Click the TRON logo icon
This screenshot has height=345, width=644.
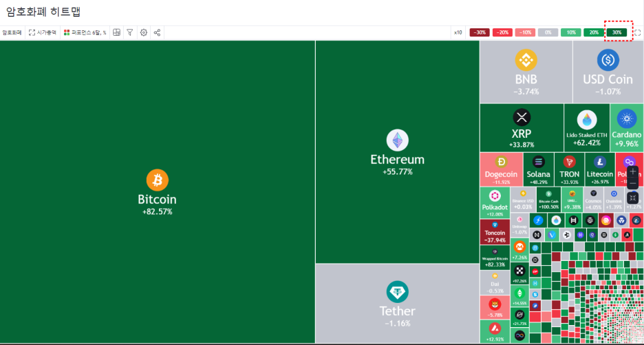click(x=569, y=162)
